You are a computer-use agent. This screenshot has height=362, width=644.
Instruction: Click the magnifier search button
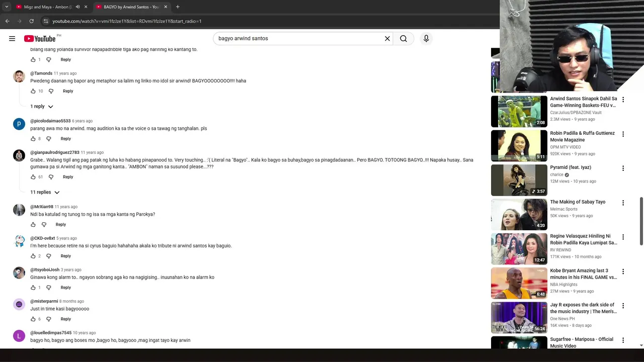[404, 38]
